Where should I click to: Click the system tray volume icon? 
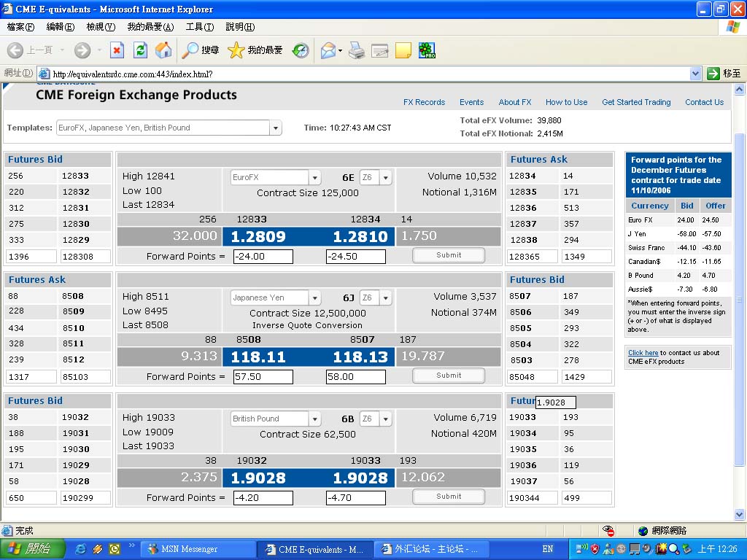pos(648,549)
